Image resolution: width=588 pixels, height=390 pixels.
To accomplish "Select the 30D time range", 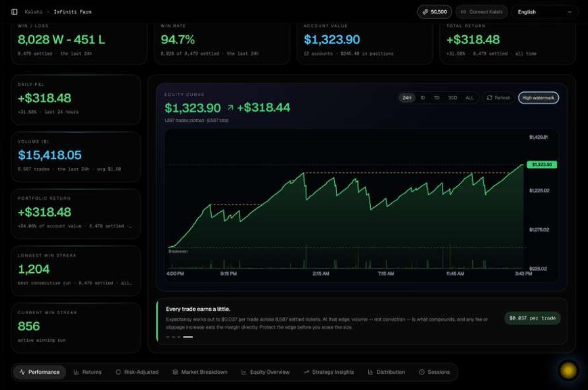I will [452, 98].
